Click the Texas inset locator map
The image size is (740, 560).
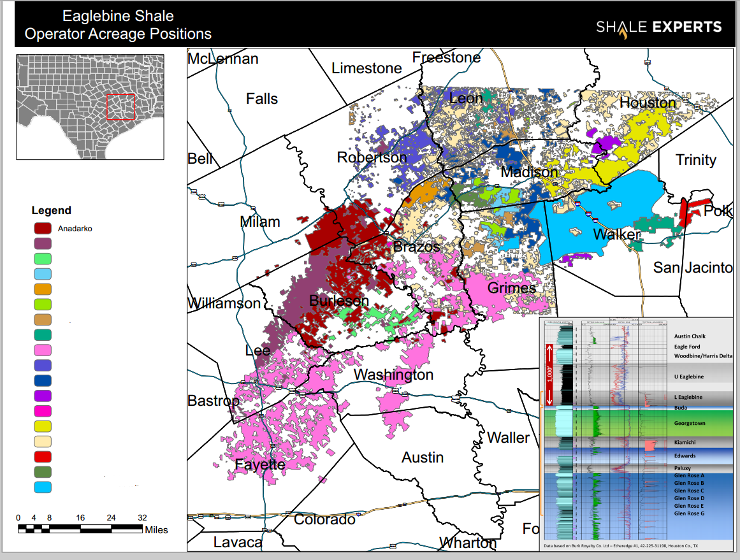90,107
